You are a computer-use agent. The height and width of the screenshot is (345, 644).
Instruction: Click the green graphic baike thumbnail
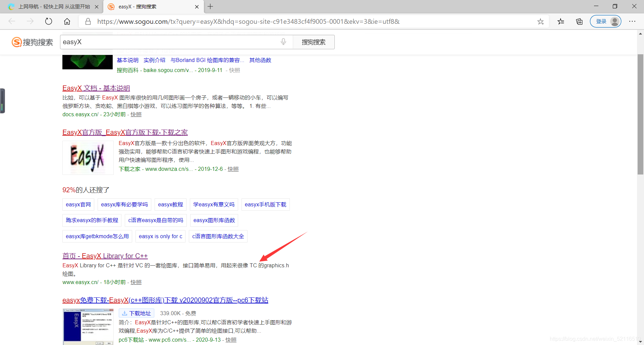pyautogui.click(x=88, y=62)
